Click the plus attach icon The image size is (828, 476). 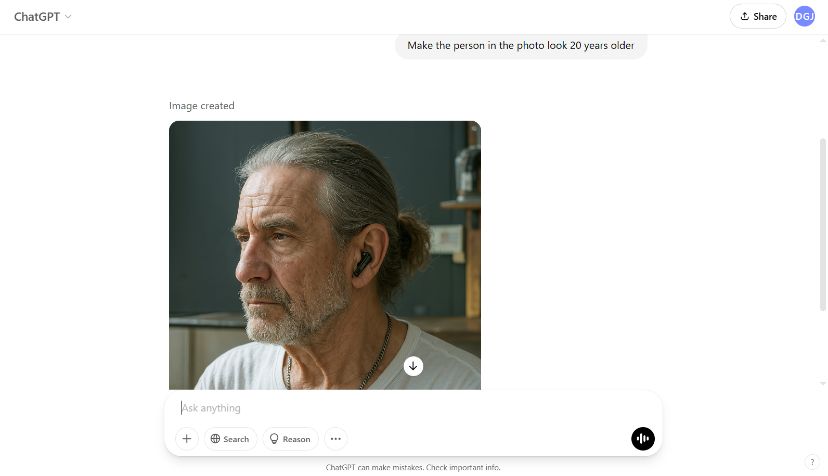[x=186, y=439]
